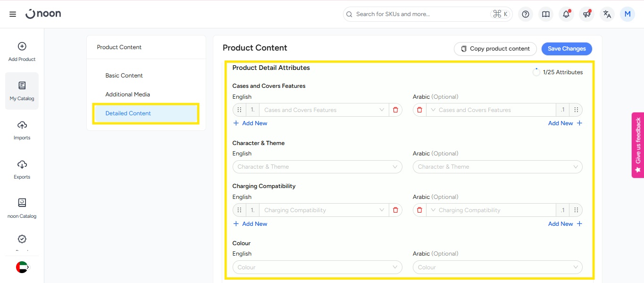Delete English Cases and Covers Features row
Screen dimensions: 644x283
pos(395,110)
